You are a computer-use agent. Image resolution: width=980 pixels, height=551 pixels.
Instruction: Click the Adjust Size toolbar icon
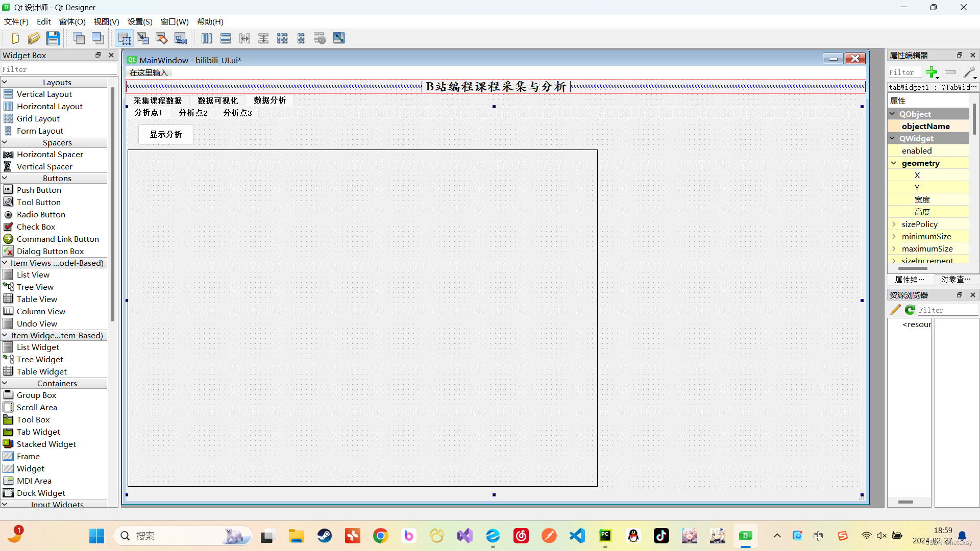coord(339,38)
